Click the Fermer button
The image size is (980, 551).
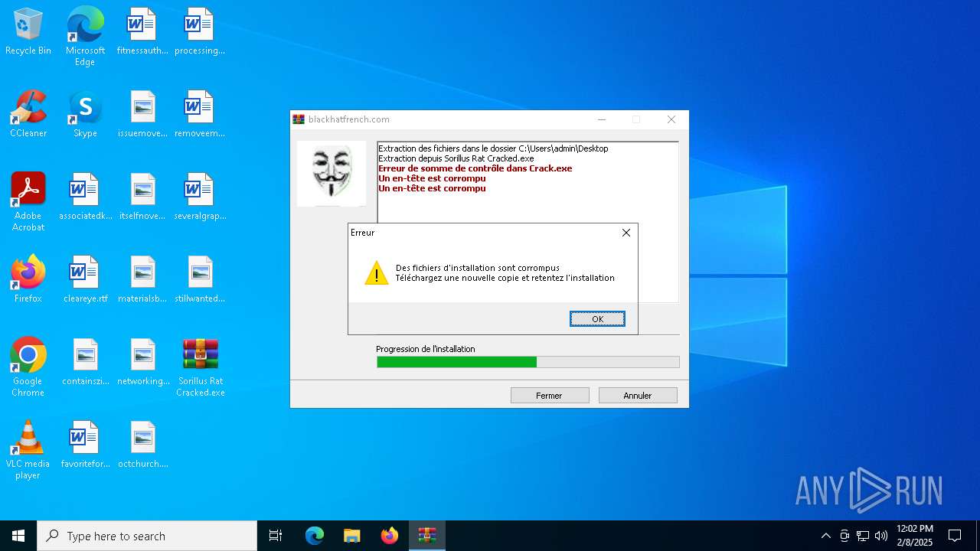[x=550, y=396]
